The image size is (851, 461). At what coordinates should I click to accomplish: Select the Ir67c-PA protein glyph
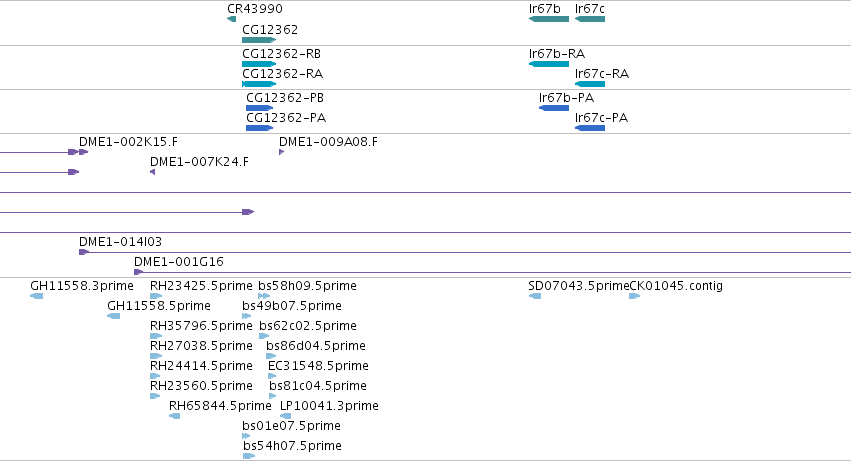pos(590,128)
